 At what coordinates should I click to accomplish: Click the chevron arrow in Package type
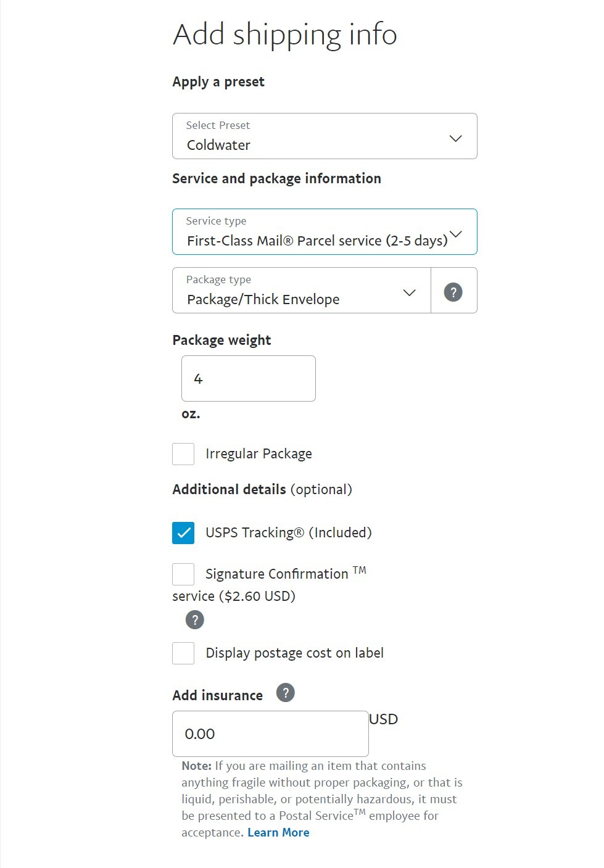409,292
